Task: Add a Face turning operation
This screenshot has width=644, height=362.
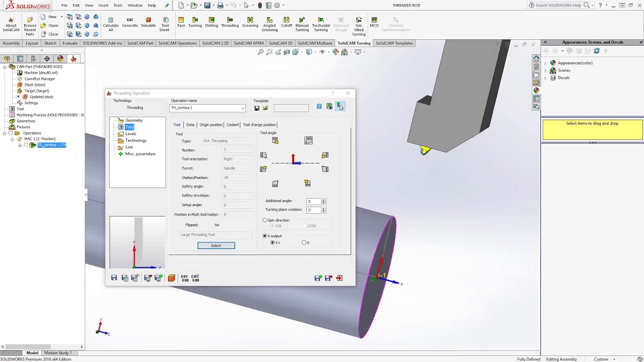Action: tap(181, 23)
